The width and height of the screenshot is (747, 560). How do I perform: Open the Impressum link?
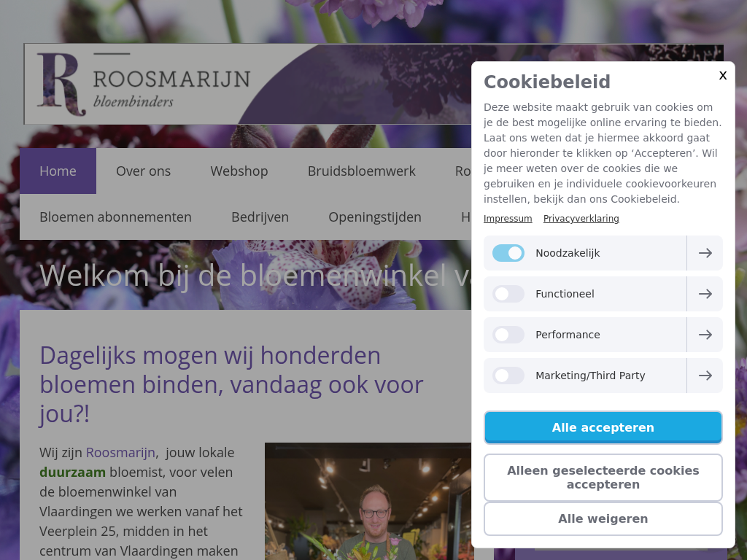(508, 219)
